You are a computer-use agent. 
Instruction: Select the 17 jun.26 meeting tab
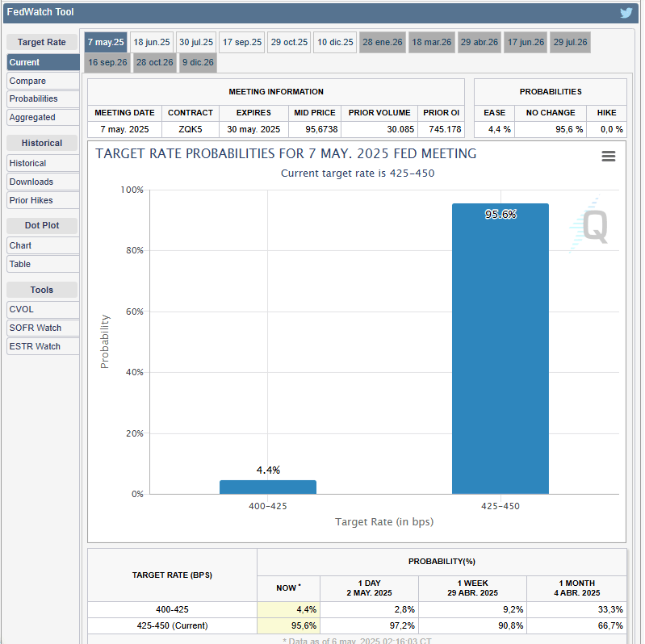tap(526, 42)
